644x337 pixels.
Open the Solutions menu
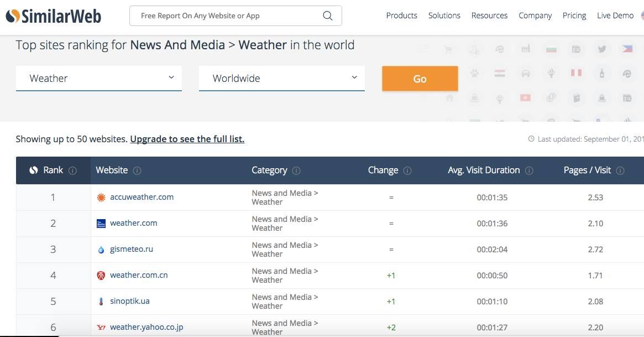point(444,15)
